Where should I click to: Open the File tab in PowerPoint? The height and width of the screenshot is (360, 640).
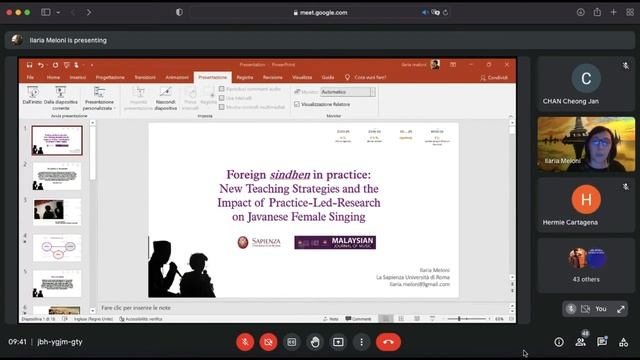(30, 77)
